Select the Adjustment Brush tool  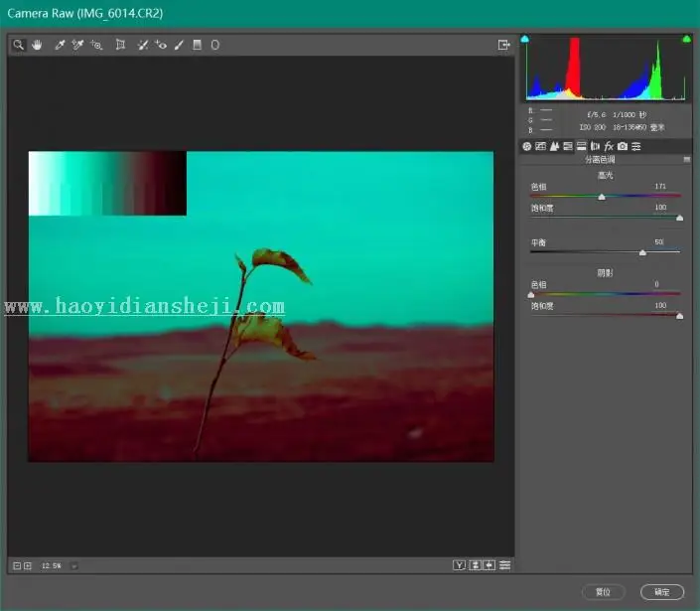click(x=179, y=45)
